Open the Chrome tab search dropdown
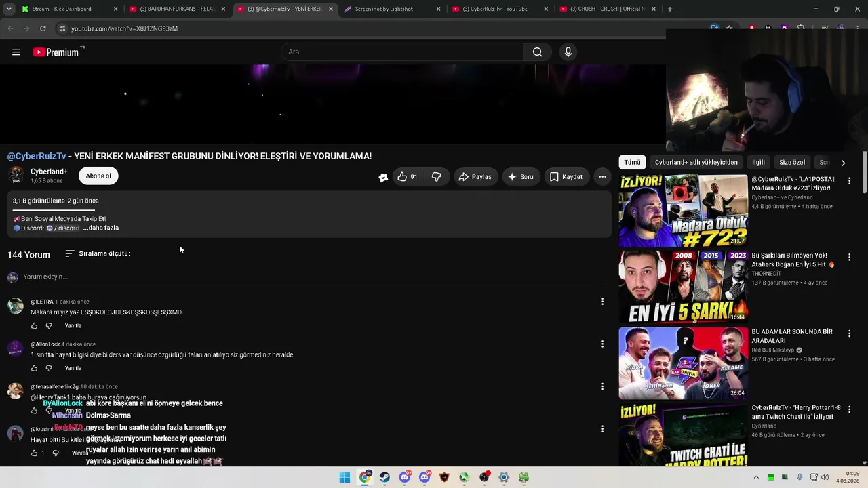868x488 pixels. [x=9, y=9]
